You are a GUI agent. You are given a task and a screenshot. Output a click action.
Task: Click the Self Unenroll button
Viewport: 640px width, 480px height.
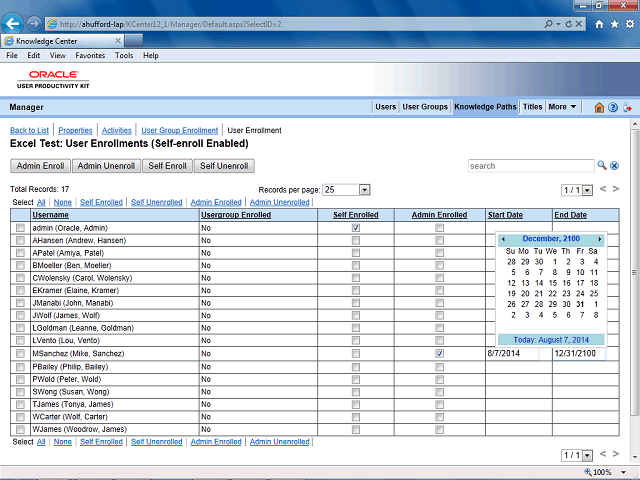pos(224,166)
